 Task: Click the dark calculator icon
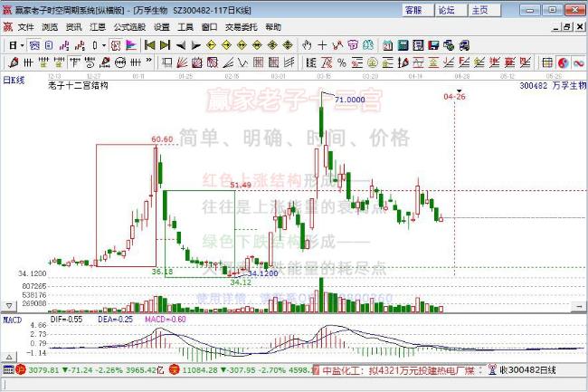(x=403, y=45)
